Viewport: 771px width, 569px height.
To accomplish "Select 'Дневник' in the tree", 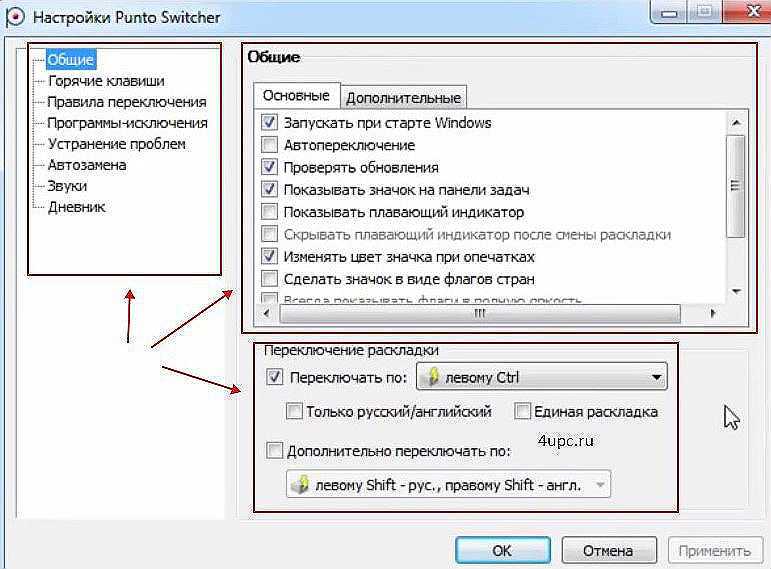I will [x=77, y=208].
